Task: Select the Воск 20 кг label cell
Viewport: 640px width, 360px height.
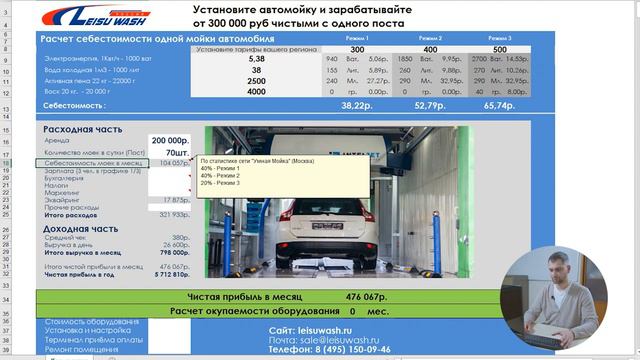Action: 77,91
